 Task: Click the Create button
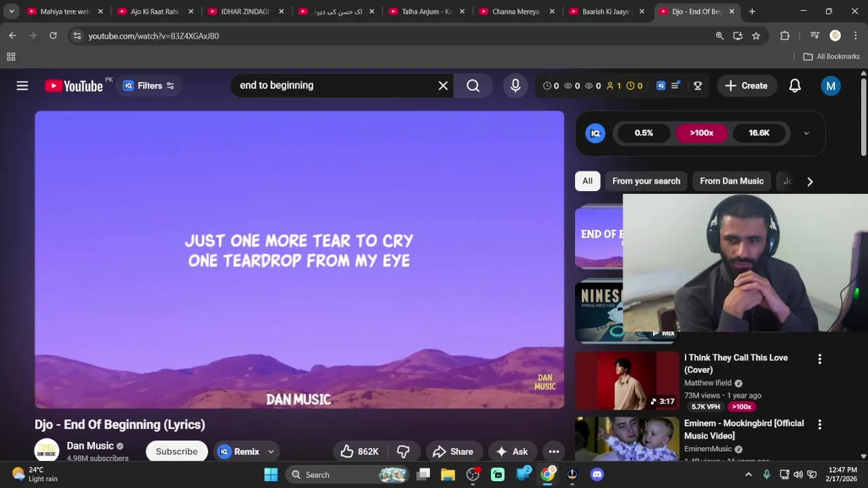click(747, 85)
